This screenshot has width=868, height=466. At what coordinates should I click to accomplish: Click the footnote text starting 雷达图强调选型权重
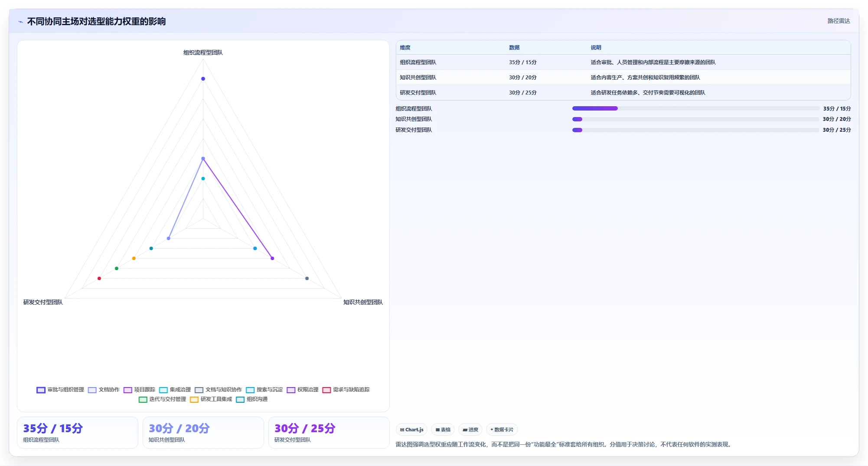tap(564, 444)
